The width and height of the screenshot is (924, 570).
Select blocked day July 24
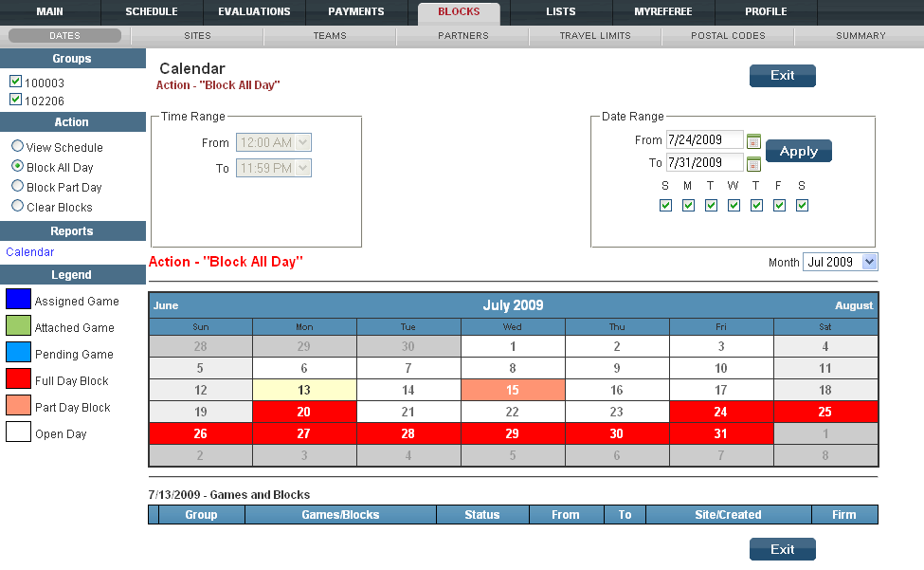tap(720, 412)
